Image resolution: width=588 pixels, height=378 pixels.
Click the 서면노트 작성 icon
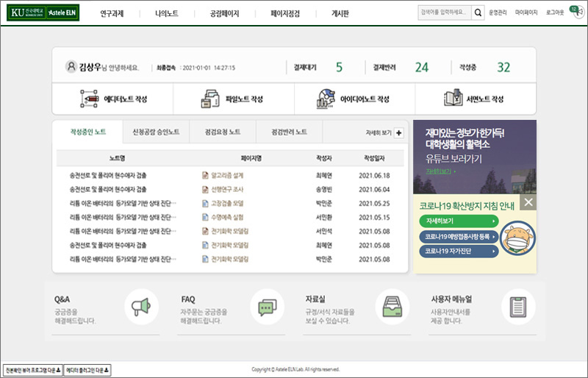[x=453, y=99]
